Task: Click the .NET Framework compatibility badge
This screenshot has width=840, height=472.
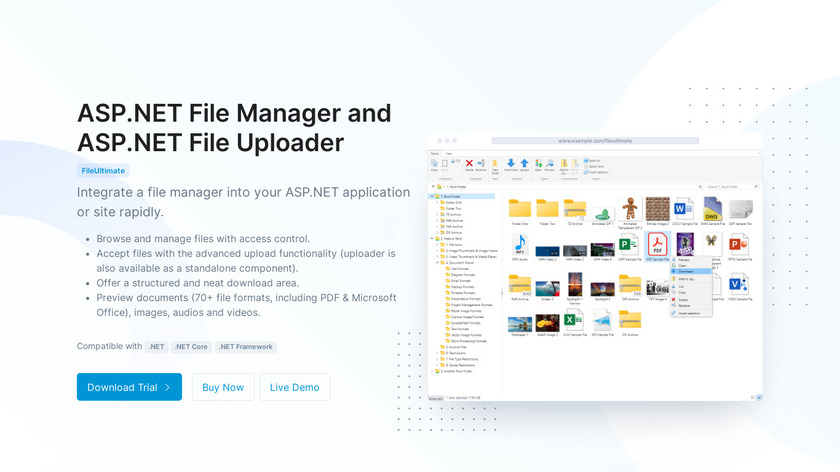Action: [x=246, y=347]
